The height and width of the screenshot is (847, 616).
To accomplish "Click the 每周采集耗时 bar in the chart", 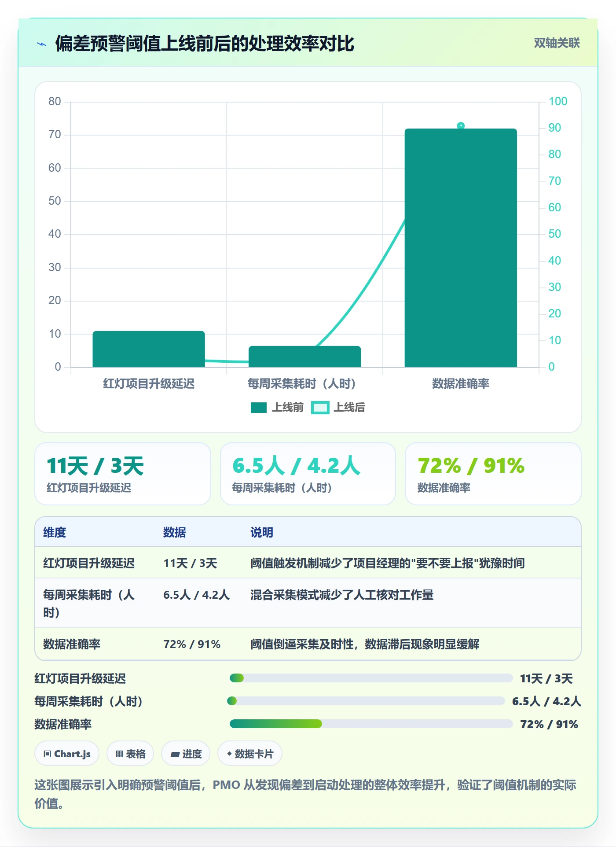I will pyautogui.click(x=304, y=357).
